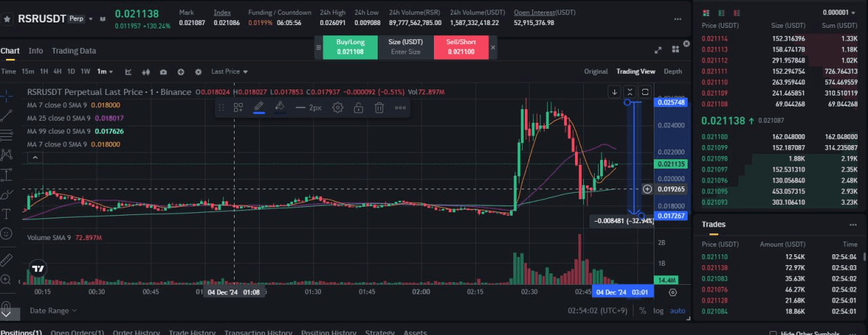Switch chart view to Trading View
This screenshot has width=868, height=335.
[x=635, y=72]
